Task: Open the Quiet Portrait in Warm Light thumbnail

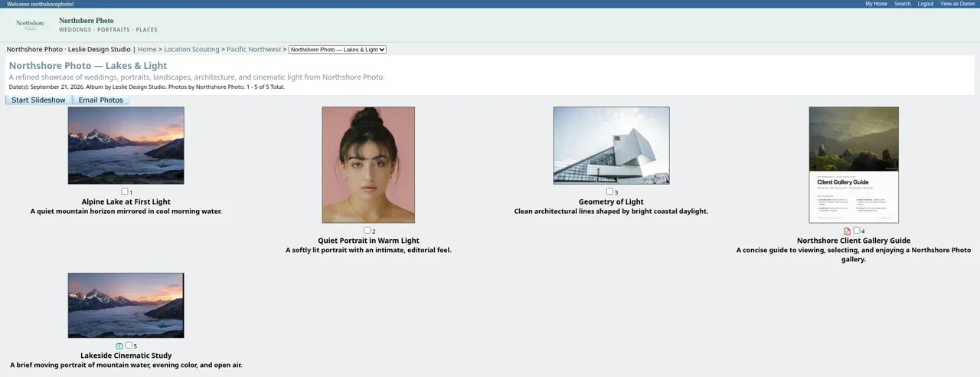Action: [368, 165]
